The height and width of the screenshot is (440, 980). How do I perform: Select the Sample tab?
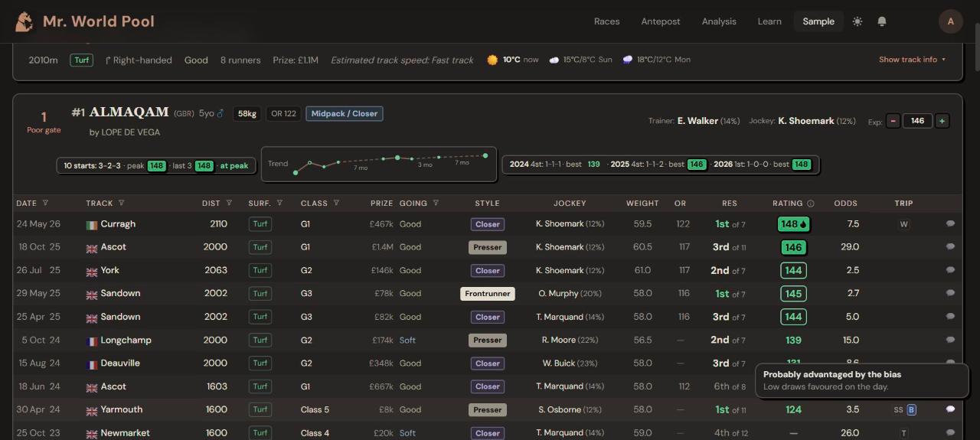[x=818, y=21]
